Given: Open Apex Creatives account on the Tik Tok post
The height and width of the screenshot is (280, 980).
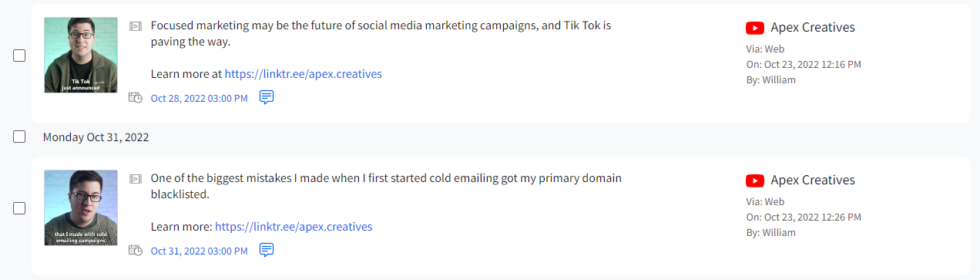Looking at the screenshot, I should 813,28.
